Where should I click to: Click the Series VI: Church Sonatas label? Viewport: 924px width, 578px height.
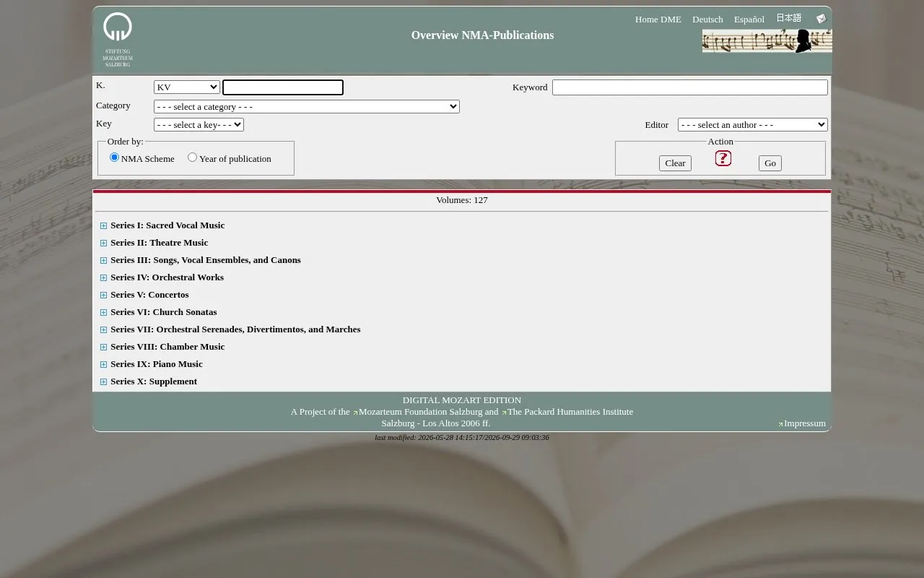pyautogui.click(x=164, y=312)
